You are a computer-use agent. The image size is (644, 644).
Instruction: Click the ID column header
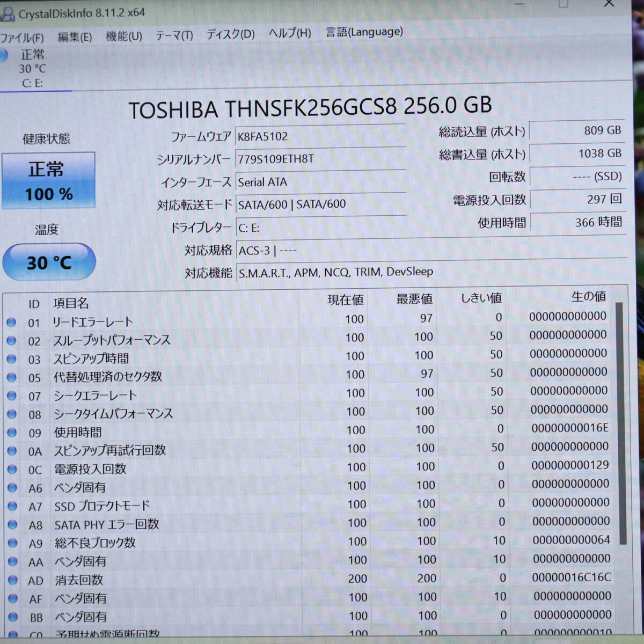34,304
